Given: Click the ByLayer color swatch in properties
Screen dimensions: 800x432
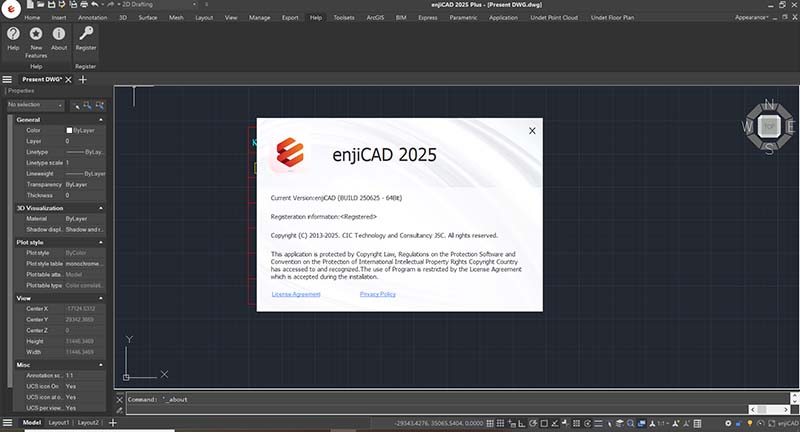Looking at the screenshot, I should tap(70, 130).
